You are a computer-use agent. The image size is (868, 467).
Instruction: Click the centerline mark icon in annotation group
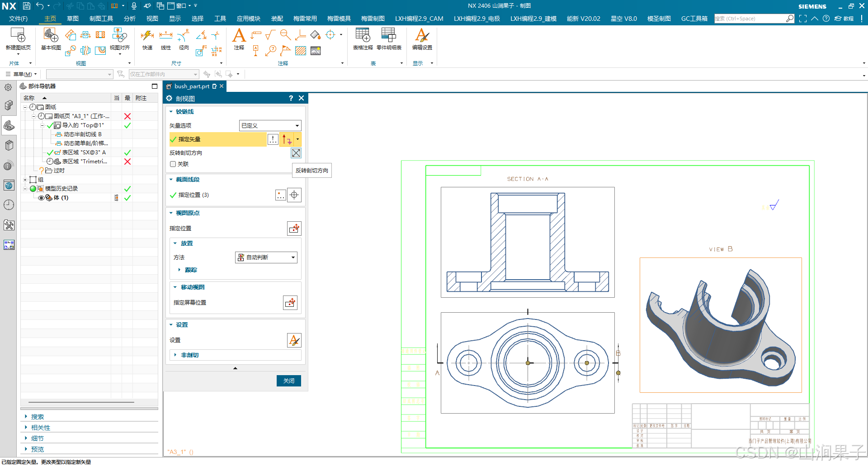(x=330, y=35)
